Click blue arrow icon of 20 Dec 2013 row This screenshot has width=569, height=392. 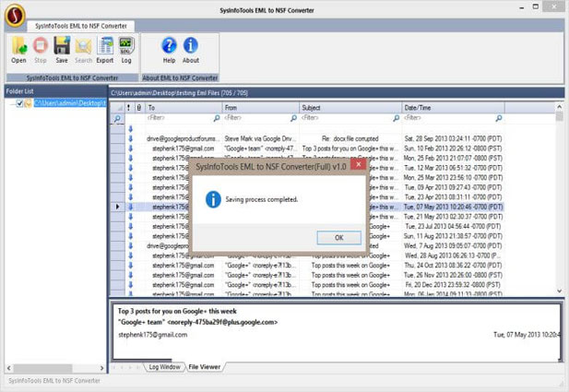click(x=131, y=285)
